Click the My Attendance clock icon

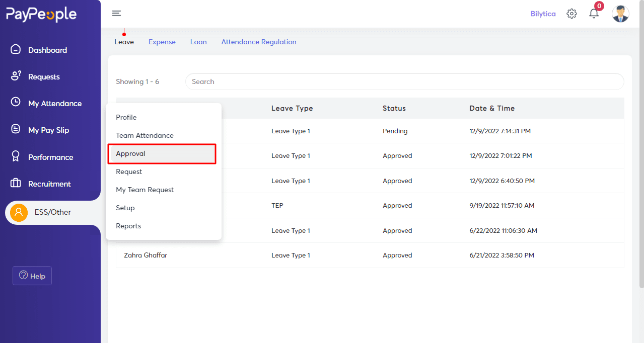pos(16,102)
